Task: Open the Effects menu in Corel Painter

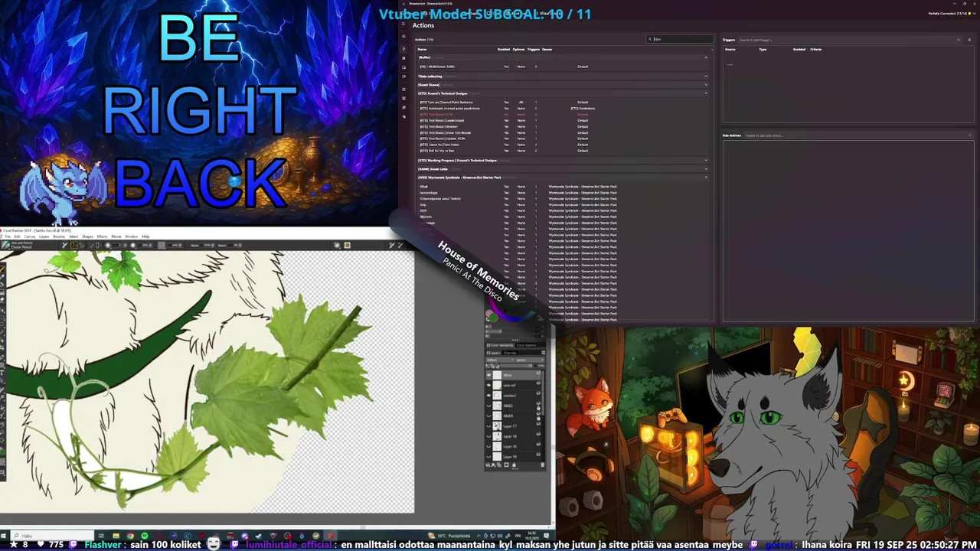Action: (x=103, y=236)
